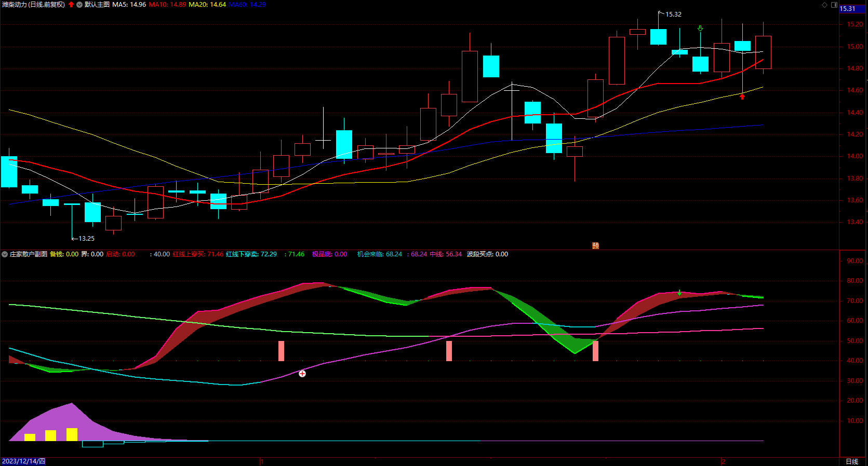
Task: Click the 庄家散户副图 sub-chart title
Action: (x=29, y=254)
